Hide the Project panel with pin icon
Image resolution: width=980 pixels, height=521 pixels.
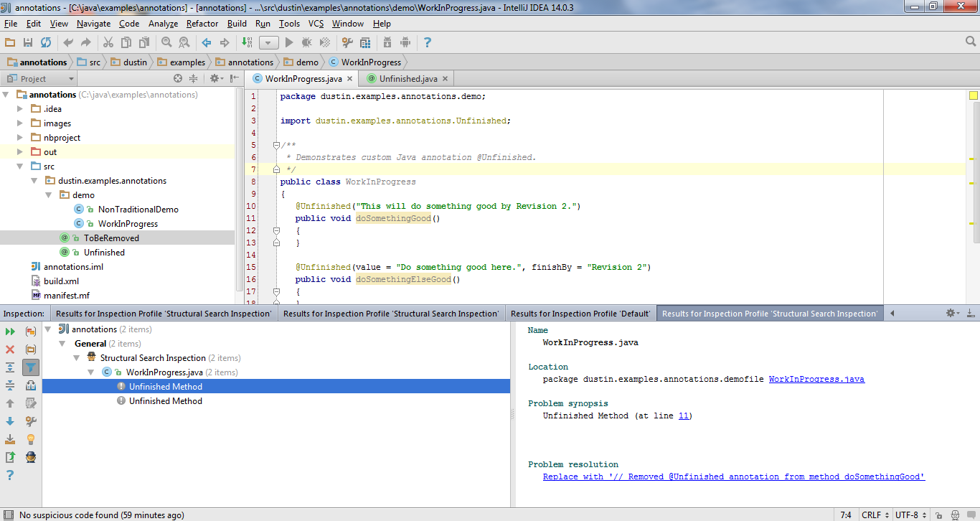(x=234, y=79)
